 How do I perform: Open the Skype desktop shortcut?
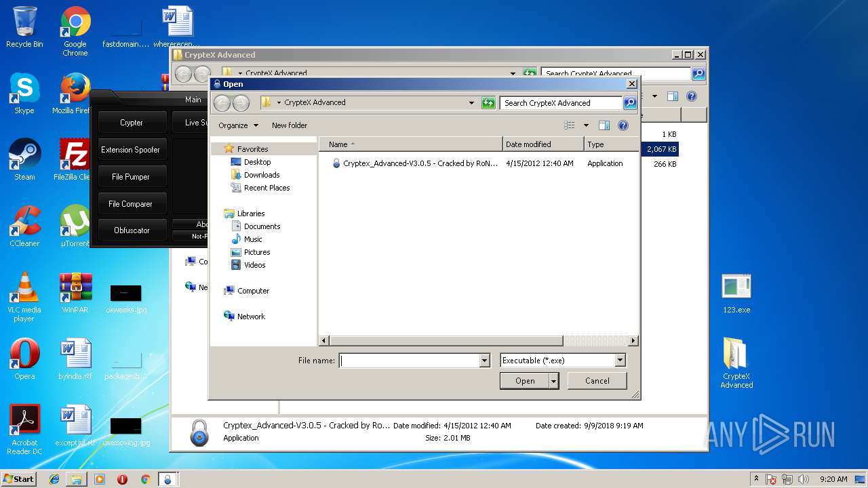24,94
